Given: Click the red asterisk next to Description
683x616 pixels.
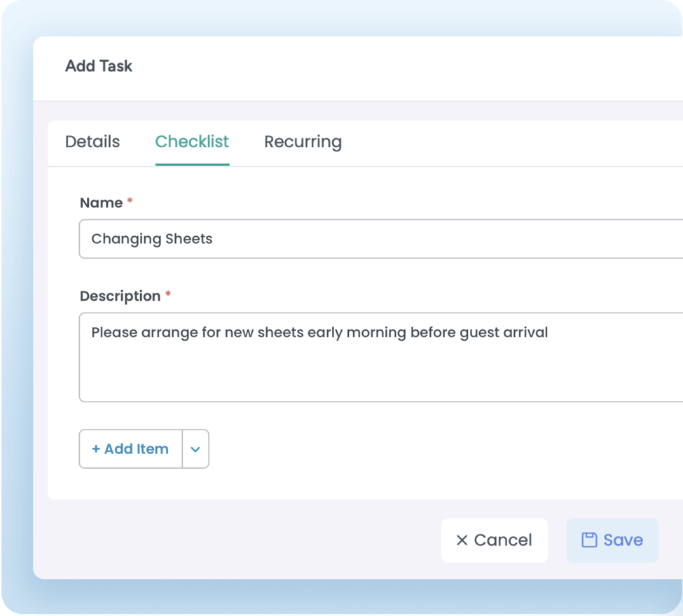Looking at the screenshot, I should pos(168,296).
